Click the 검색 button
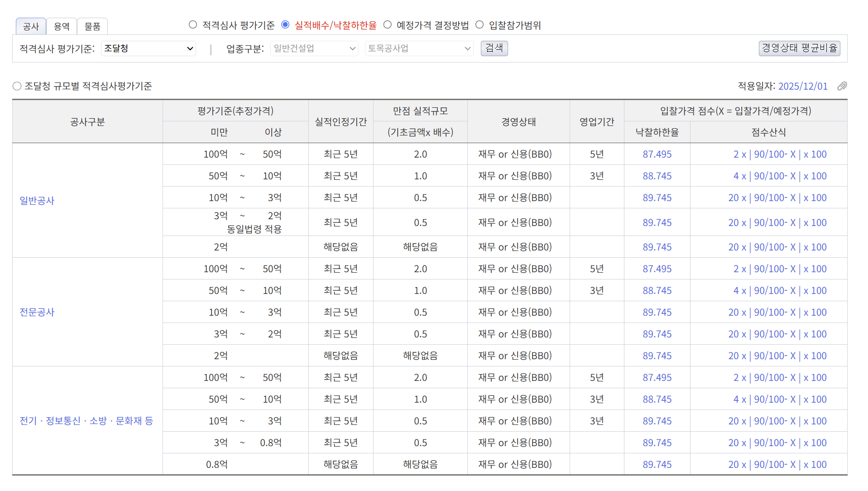 (x=494, y=48)
